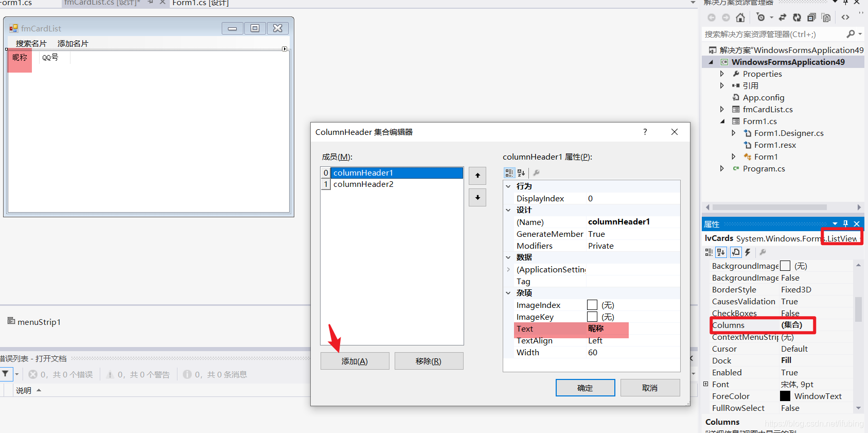Open the 搜索名片 menu on fmCardList form
The height and width of the screenshot is (433, 868).
tap(31, 43)
